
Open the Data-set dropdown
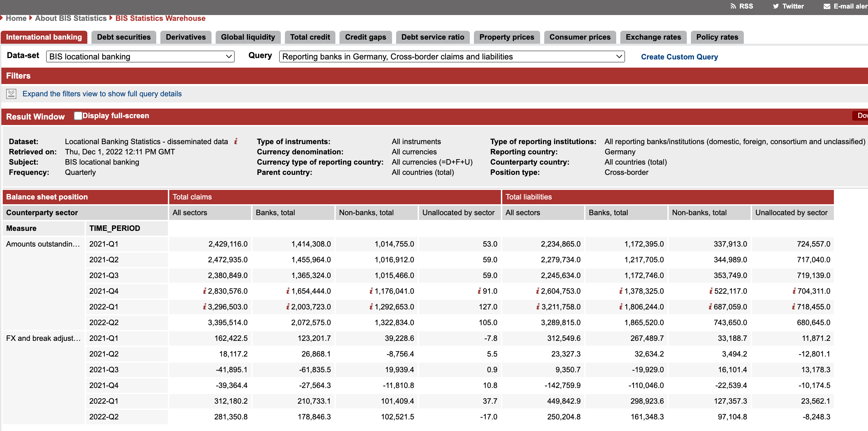(x=140, y=57)
